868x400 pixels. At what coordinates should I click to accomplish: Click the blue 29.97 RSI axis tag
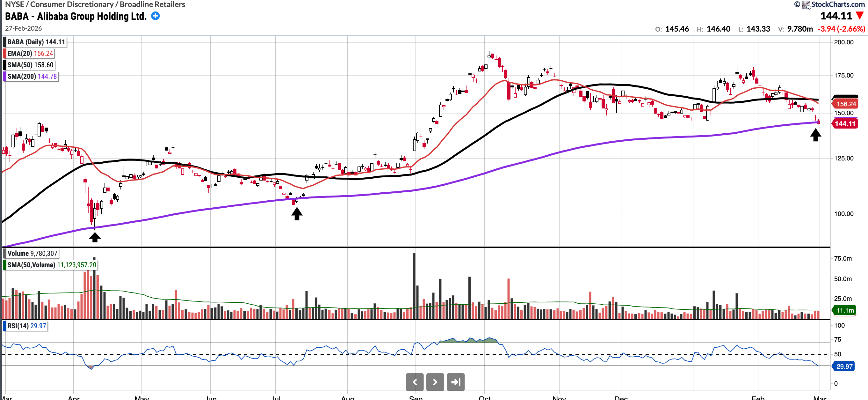(x=844, y=366)
